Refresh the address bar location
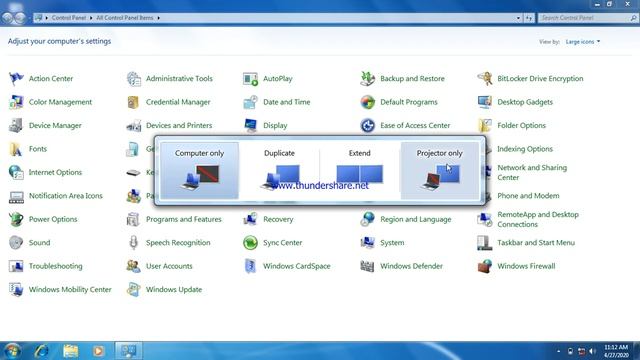Screen dimensions: 640x360 click(x=529, y=18)
